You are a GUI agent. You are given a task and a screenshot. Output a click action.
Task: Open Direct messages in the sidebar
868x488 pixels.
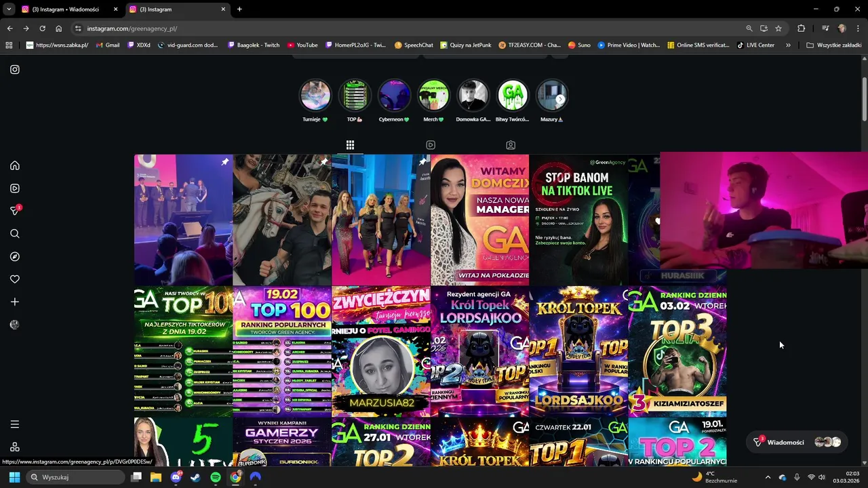(15, 211)
